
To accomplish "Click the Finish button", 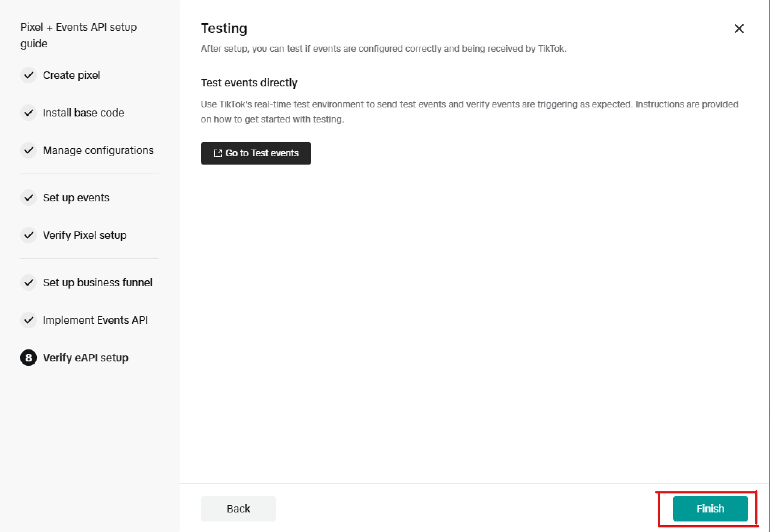I will pos(710,509).
